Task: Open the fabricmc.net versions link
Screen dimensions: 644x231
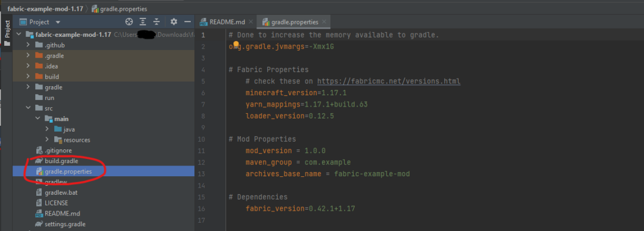Action: tap(389, 81)
